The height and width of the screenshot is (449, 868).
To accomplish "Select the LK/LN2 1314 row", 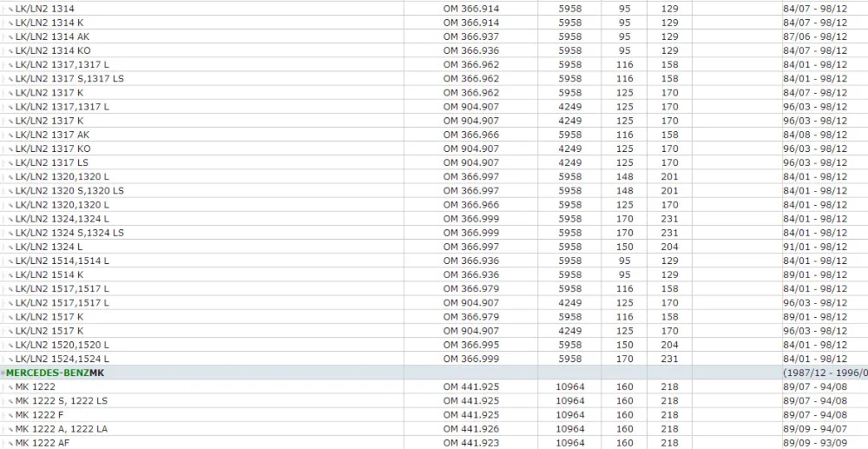I will (x=434, y=9).
